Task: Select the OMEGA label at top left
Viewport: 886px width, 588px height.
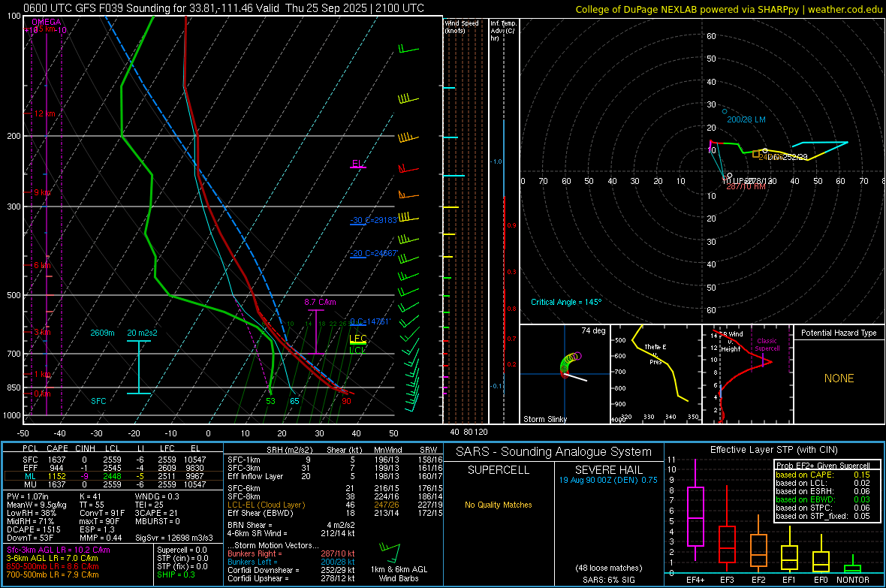Action: 47,22
